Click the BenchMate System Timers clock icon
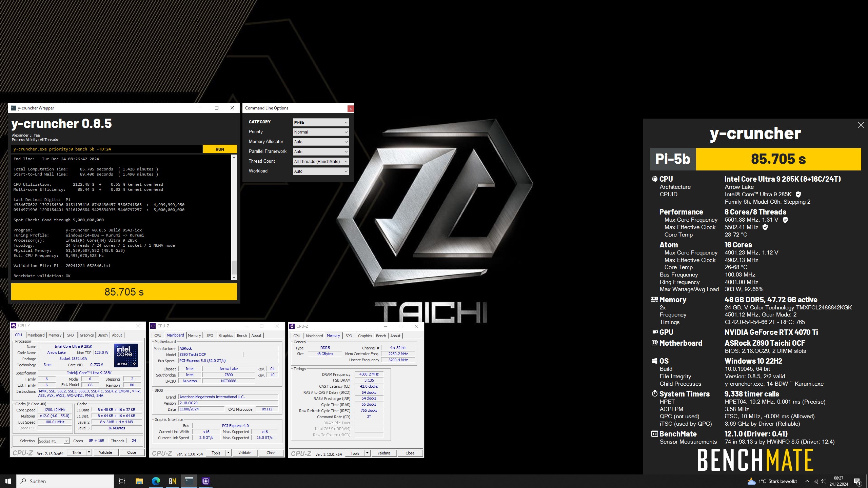This screenshot has height=488, width=868. pos(655,394)
